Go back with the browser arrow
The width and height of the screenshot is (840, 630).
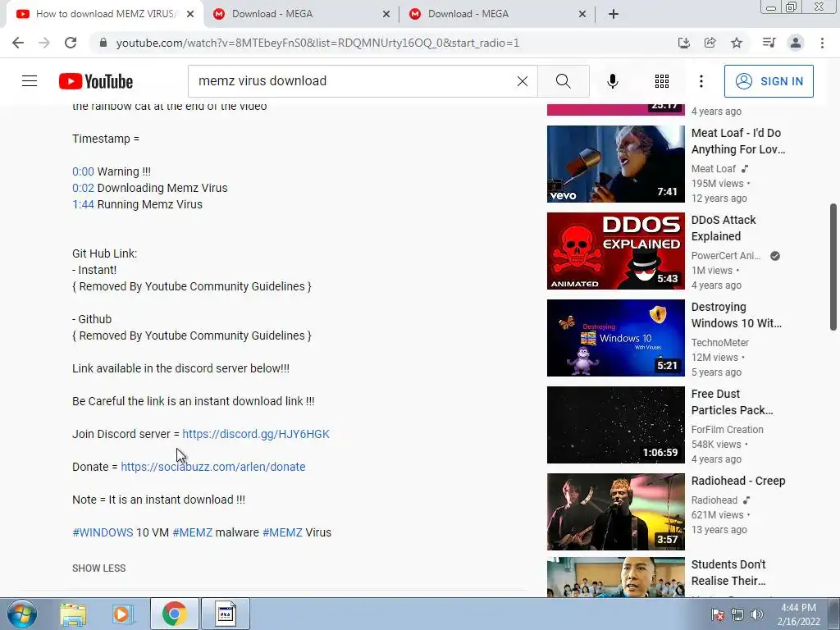coord(18,43)
